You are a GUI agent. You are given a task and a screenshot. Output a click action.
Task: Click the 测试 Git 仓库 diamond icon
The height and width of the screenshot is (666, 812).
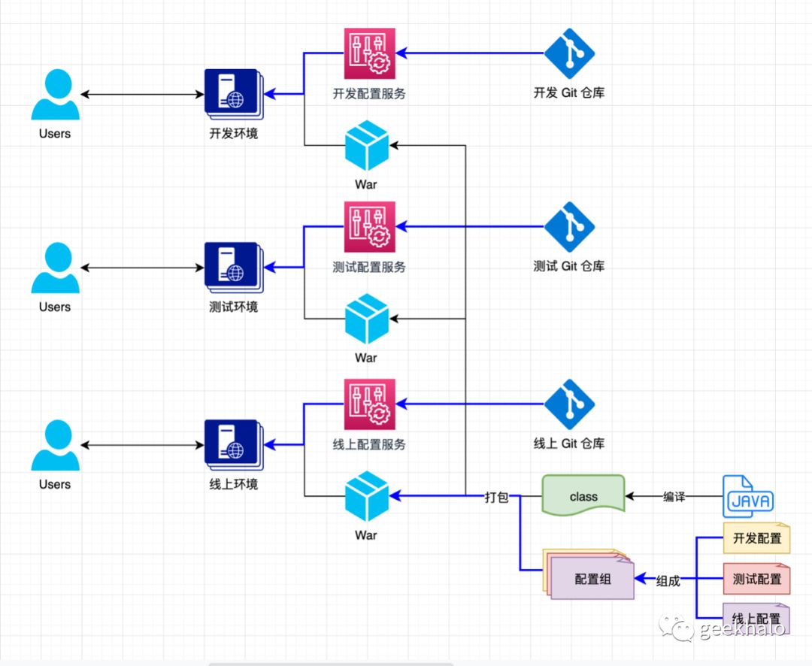[569, 227]
